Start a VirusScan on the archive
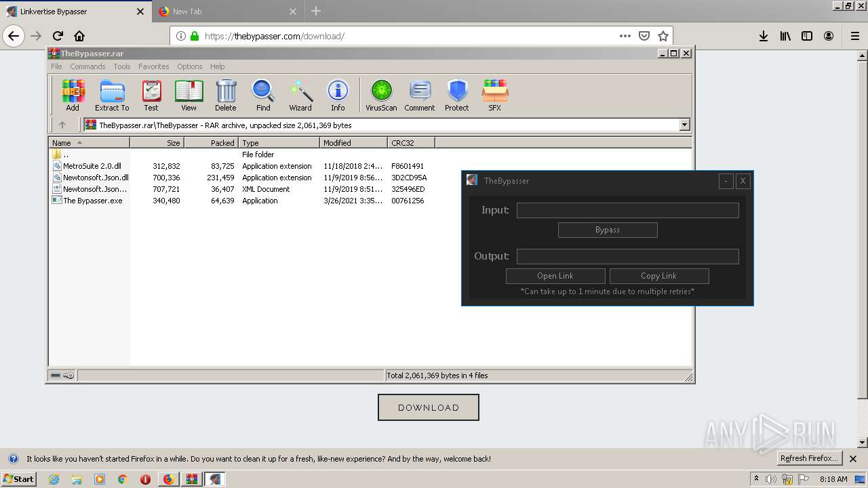 click(381, 95)
